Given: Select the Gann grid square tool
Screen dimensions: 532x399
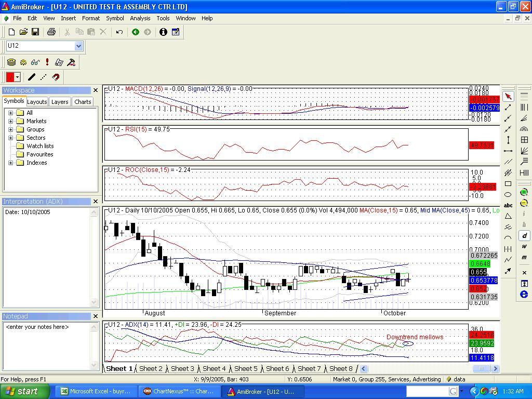Looking at the screenshot, I should tap(524, 140).
